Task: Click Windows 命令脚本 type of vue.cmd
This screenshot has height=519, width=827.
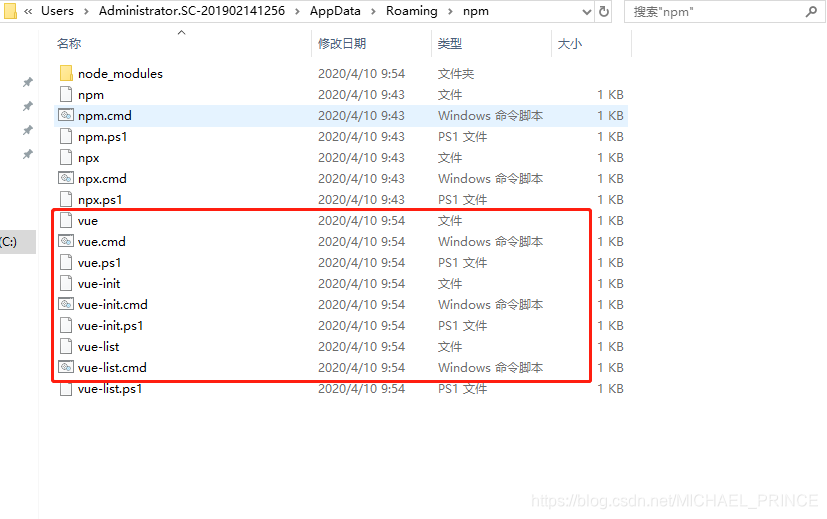Action: [490, 242]
